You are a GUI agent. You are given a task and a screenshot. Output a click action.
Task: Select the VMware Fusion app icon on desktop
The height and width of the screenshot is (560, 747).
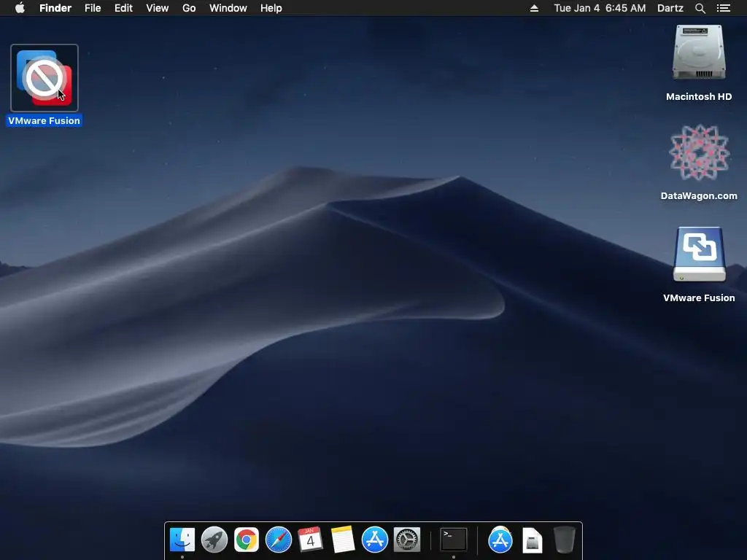[44, 78]
